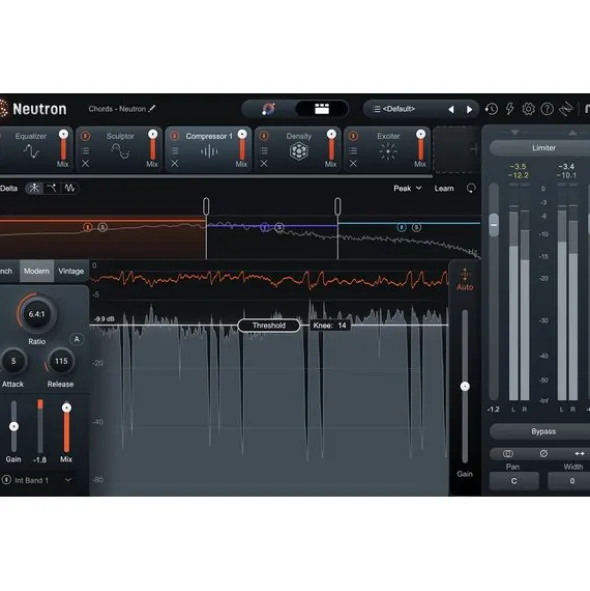Bypass the orange low band

(x=88, y=227)
